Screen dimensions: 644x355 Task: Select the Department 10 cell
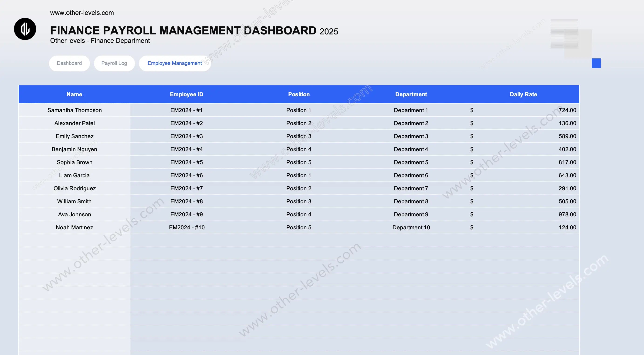(411, 227)
